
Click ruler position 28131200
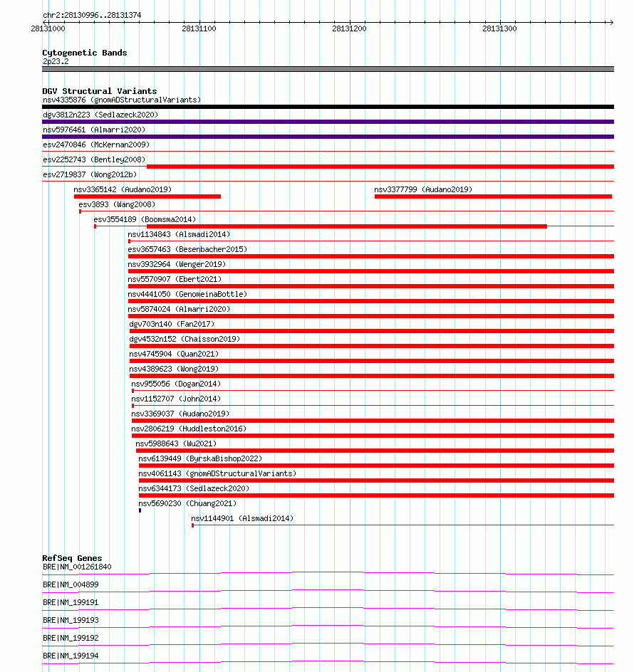[x=349, y=28]
